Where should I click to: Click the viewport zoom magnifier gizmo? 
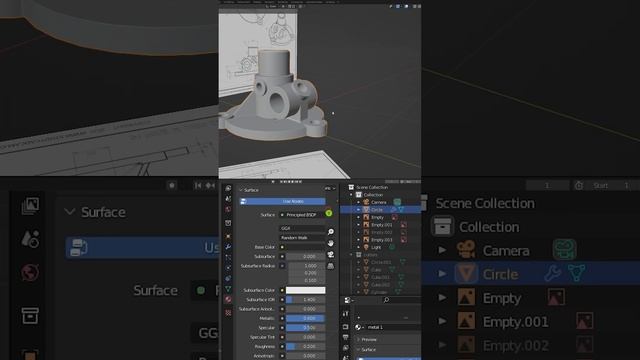point(331,232)
